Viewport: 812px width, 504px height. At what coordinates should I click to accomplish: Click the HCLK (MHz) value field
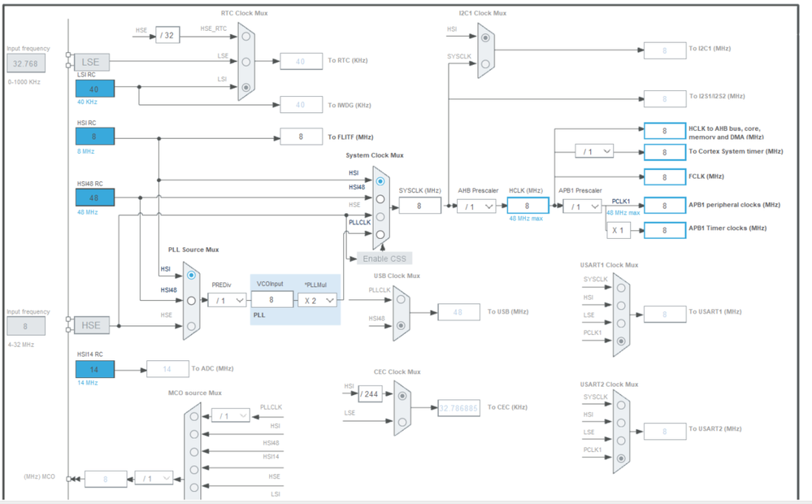528,206
